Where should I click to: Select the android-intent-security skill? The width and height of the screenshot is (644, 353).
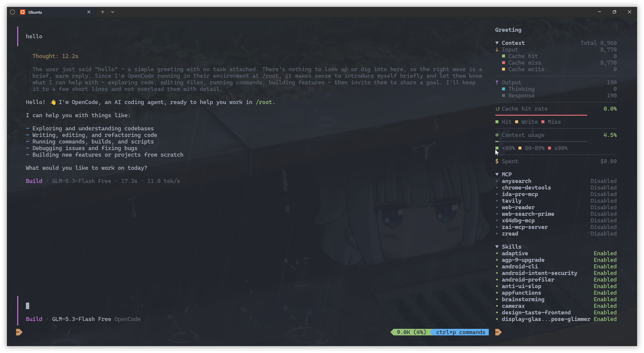(556, 273)
